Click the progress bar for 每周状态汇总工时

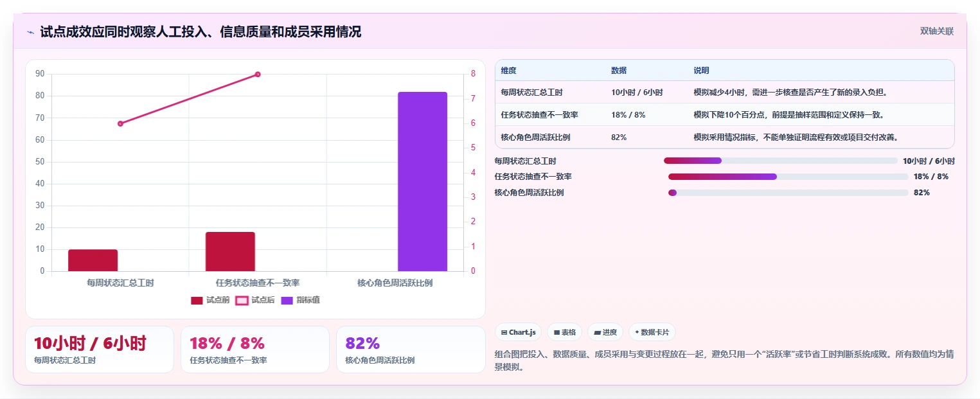tap(780, 161)
